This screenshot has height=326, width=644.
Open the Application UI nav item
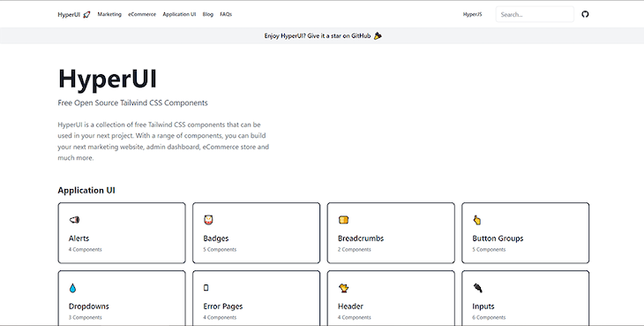coord(179,14)
